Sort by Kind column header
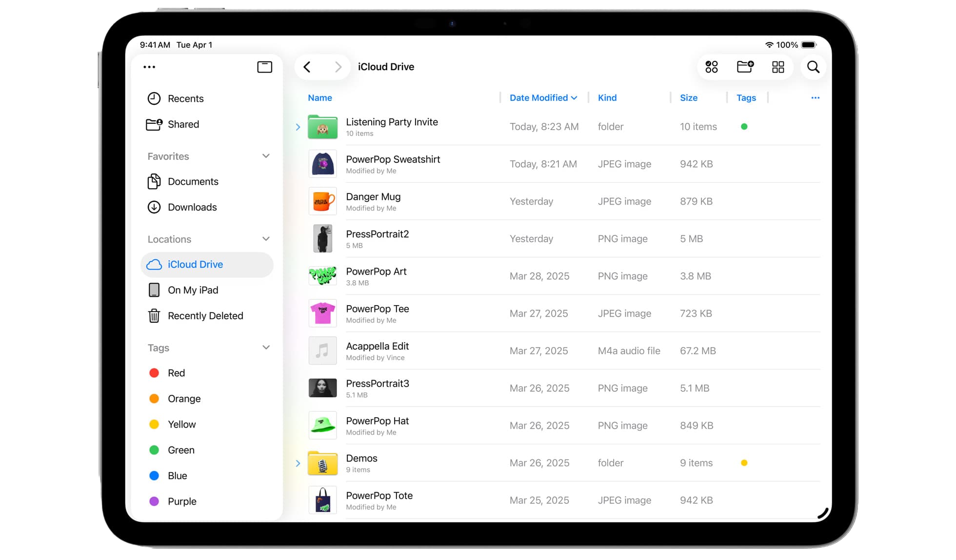The image size is (956, 560). coord(607,97)
